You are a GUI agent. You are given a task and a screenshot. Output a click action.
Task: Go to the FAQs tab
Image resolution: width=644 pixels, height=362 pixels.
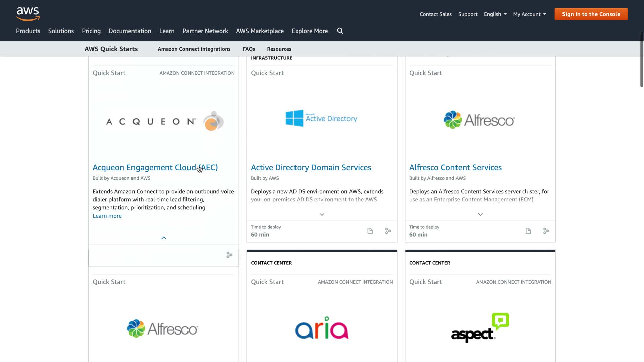249,49
